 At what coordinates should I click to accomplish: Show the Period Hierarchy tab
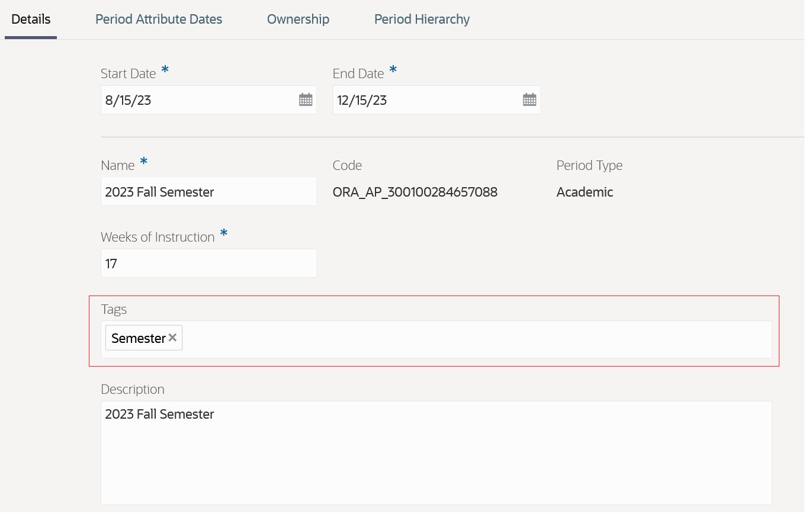tap(422, 19)
